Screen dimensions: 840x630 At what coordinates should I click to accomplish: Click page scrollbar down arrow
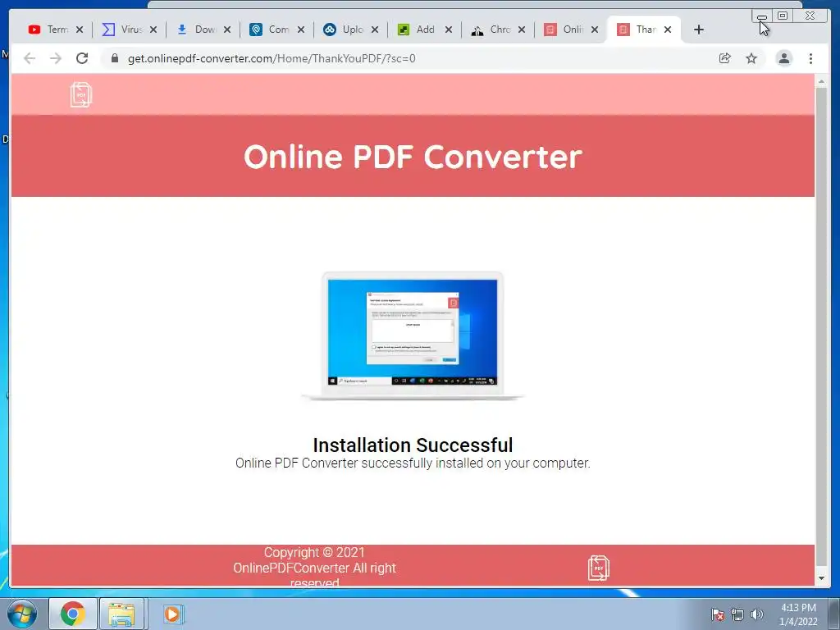click(821, 578)
